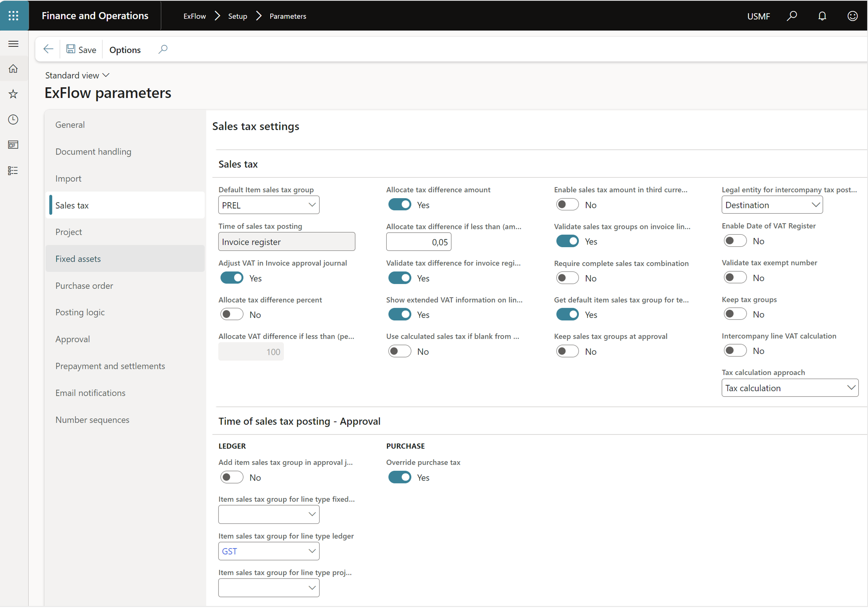This screenshot has width=868, height=608.
Task: Open Modules list icon in sidebar
Action: (13, 170)
